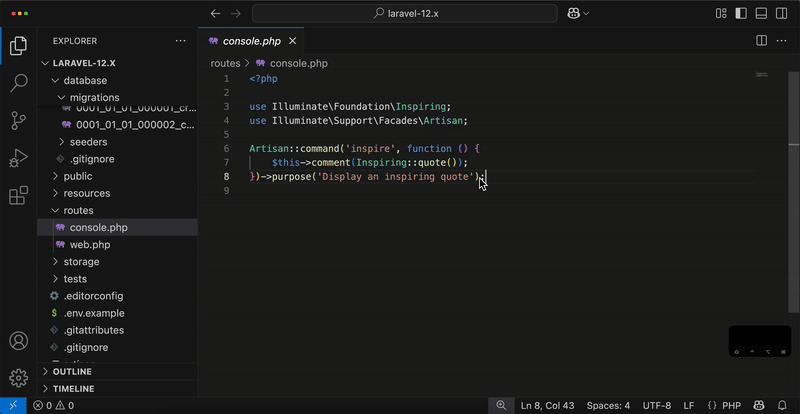Click Inspiring on line 3

[421, 107]
